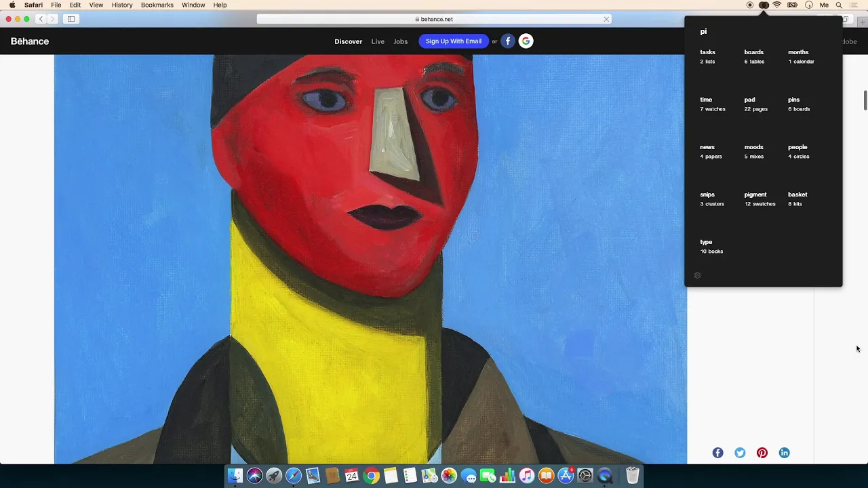Open the File menu
The image size is (868, 488).
[x=56, y=5]
